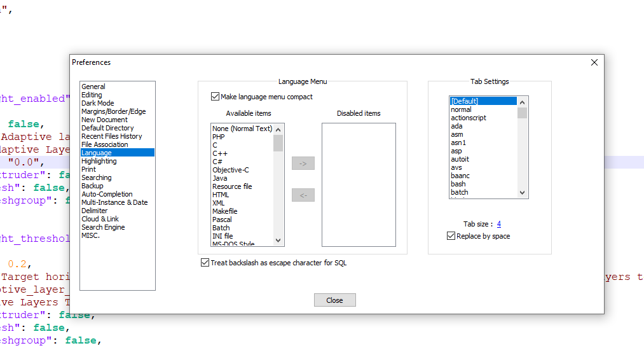Select Default Directory in the category list
The width and height of the screenshot is (644, 348).
coord(107,128)
